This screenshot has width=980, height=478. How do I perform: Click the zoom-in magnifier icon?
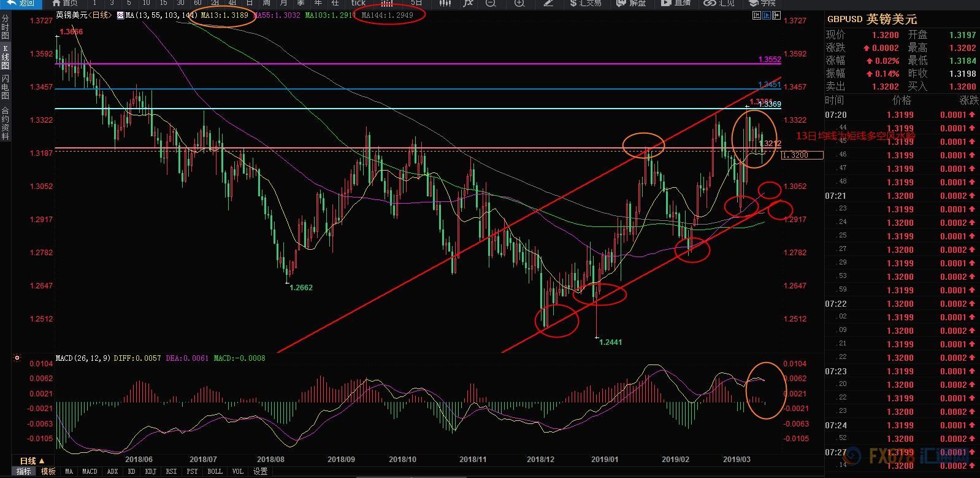point(519,3)
